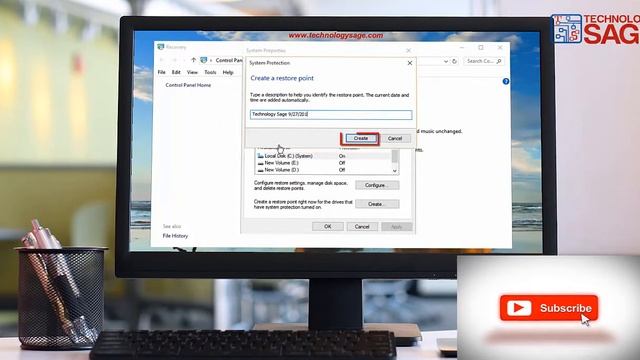The height and width of the screenshot is (360, 640).
Task: Close the System Properties window behind
Action: click(x=409, y=51)
